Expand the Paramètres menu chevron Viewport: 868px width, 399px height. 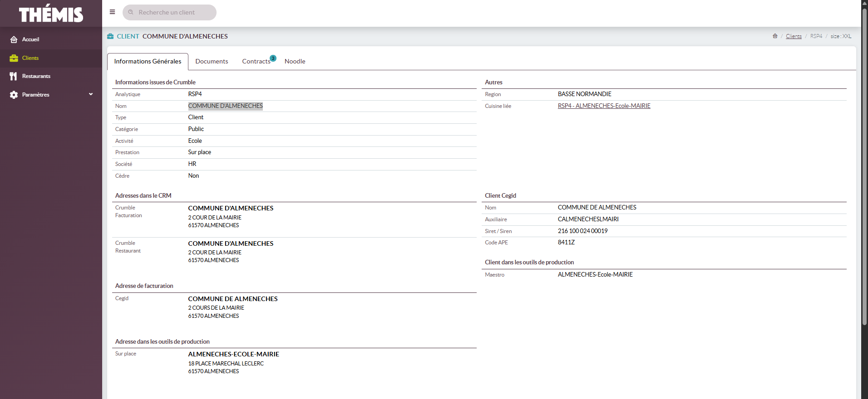pos(91,94)
